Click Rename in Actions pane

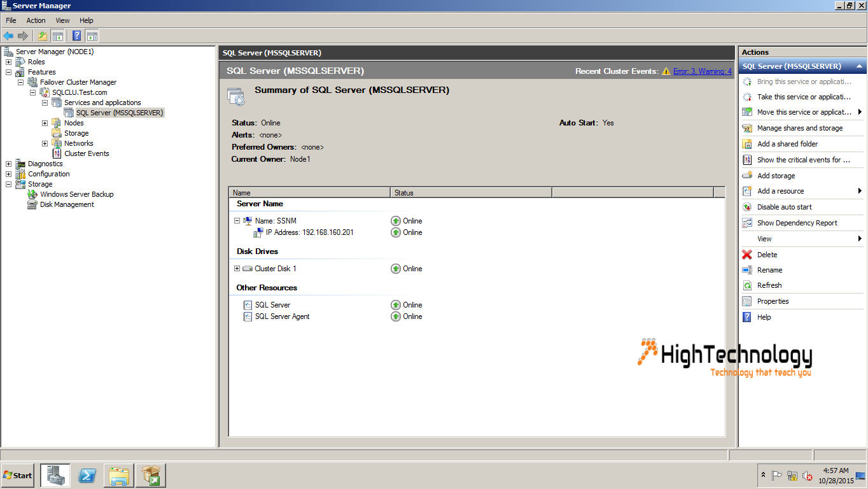click(769, 270)
